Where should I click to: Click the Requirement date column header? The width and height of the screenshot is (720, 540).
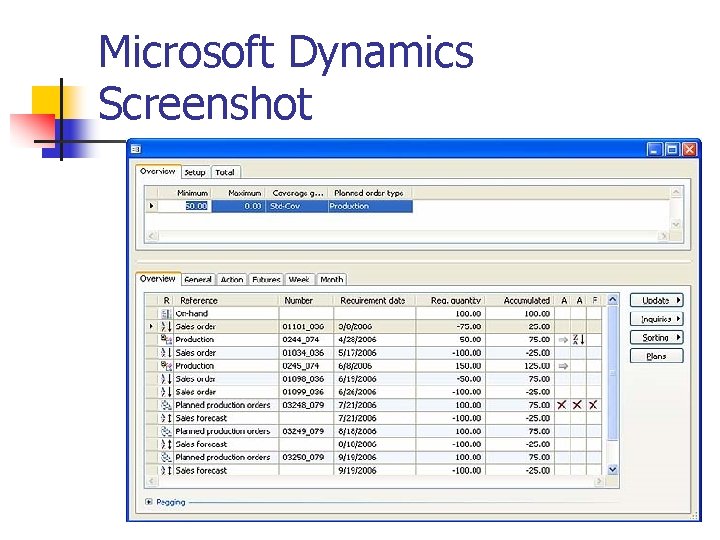(x=375, y=300)
